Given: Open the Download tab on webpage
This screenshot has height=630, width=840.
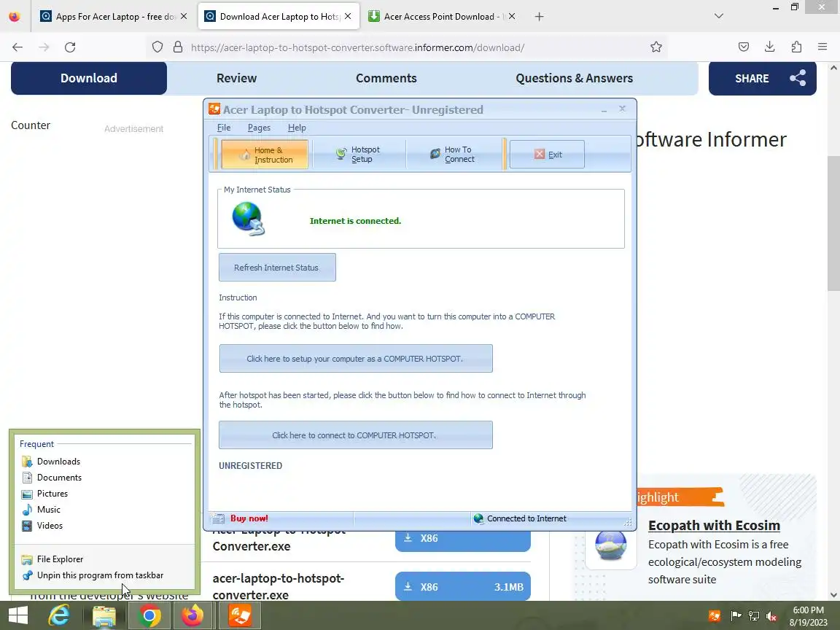Looking at the screenshot, I should point(89,78).
